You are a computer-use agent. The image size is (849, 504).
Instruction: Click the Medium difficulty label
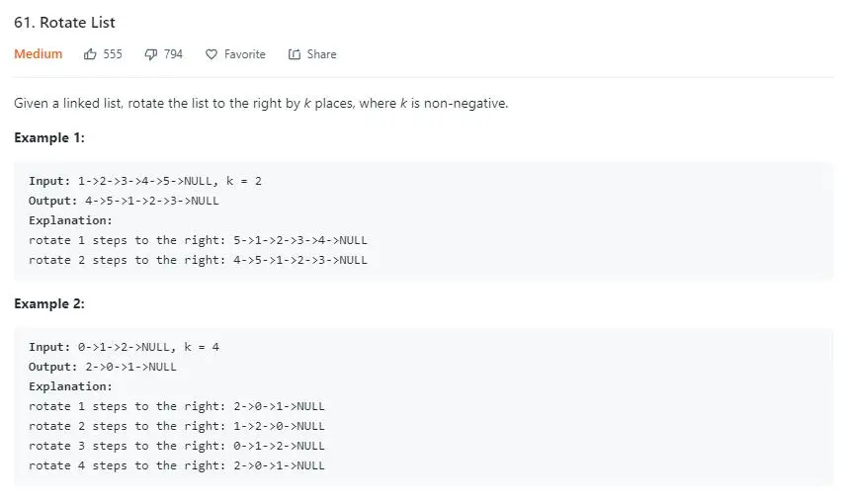pyautogui.click(x=39, y=54)
